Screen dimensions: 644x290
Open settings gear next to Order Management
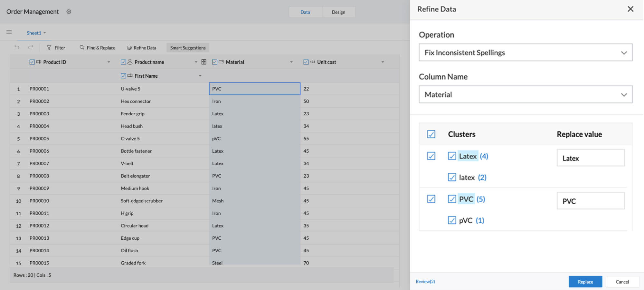pos(69,12)
